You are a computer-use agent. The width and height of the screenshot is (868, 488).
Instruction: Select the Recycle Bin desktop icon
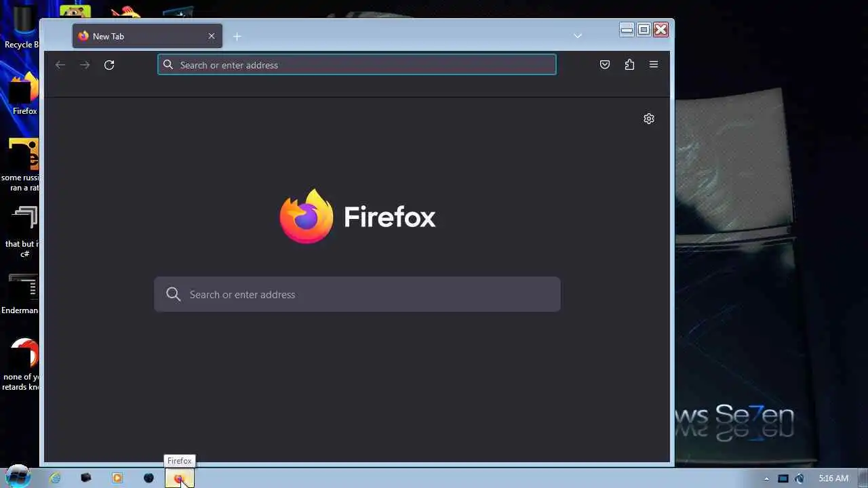click(22, 27)
